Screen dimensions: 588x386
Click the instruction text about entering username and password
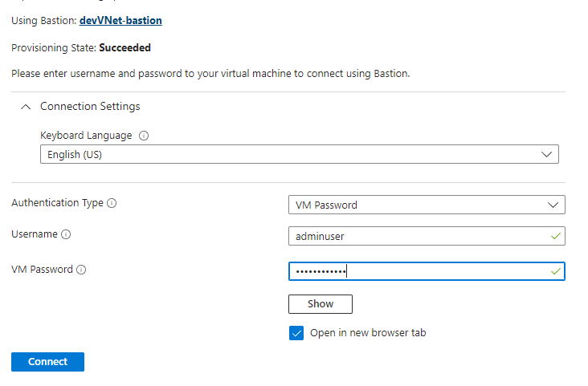pyautogui.click(x=210, y=74)
